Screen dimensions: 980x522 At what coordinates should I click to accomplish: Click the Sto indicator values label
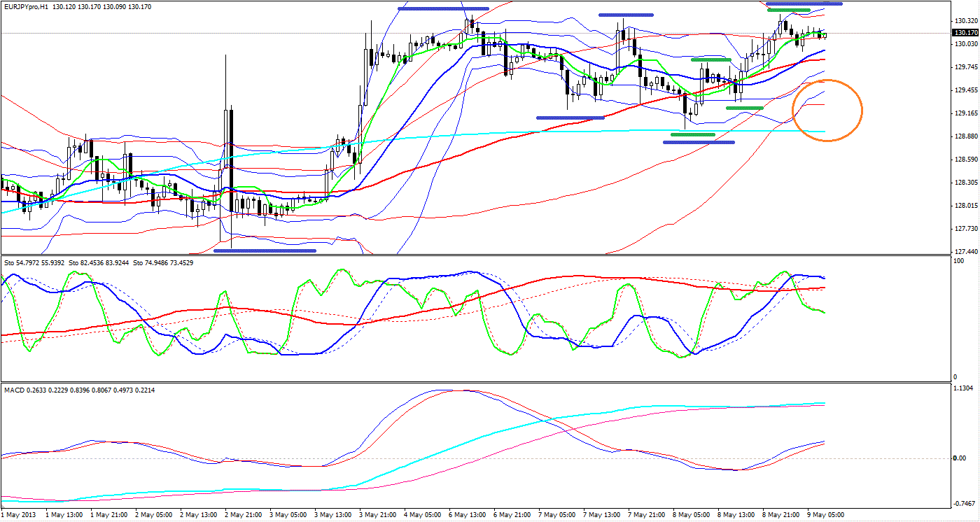pyautogui.click(x=98, y=262)
